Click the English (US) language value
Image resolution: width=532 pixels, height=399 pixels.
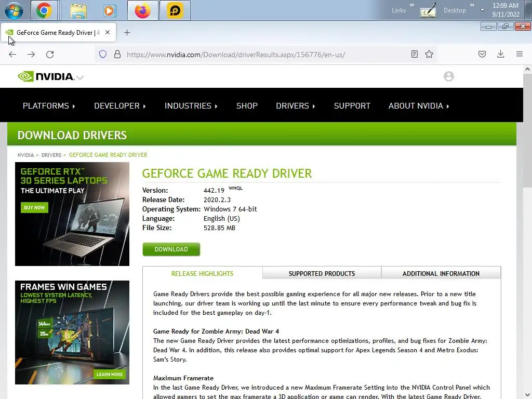221,219
